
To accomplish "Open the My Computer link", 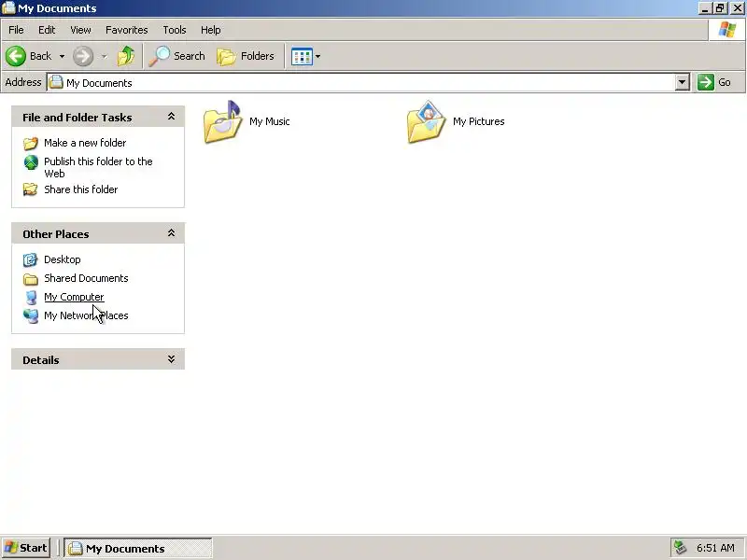I will coord(74,297).
